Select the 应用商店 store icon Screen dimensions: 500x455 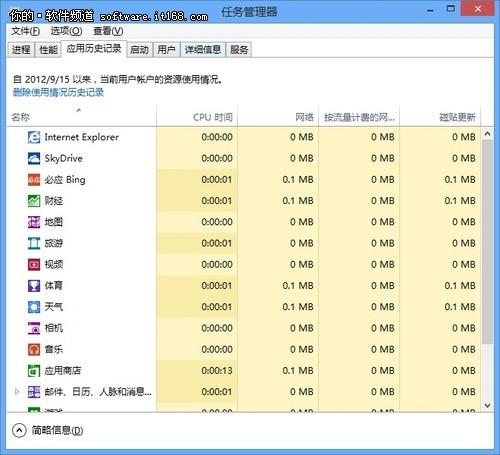click(34, 371)
